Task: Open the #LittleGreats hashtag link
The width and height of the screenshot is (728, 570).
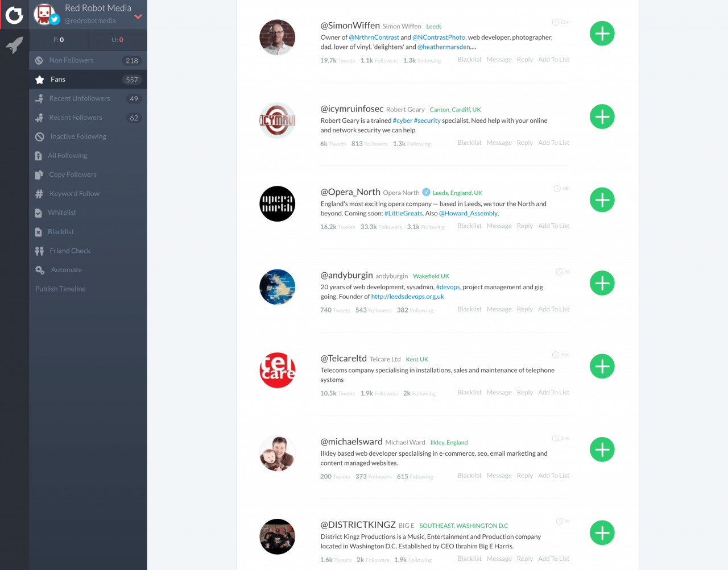Action: click(x=404, y=214)
